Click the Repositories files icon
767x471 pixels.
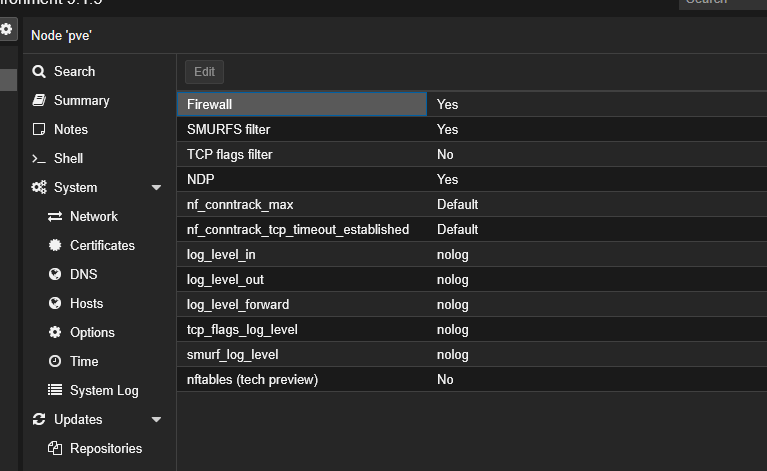55,448
